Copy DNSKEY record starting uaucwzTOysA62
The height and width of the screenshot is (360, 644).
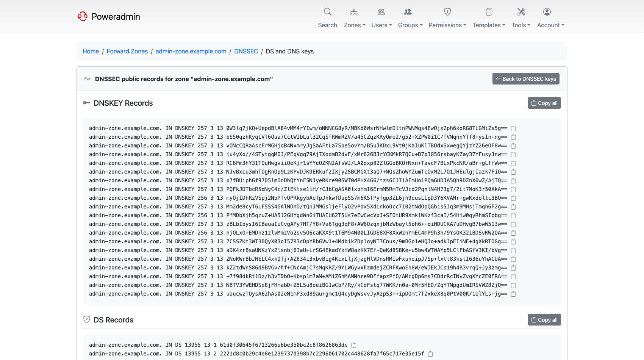click(x=513, y=294)
